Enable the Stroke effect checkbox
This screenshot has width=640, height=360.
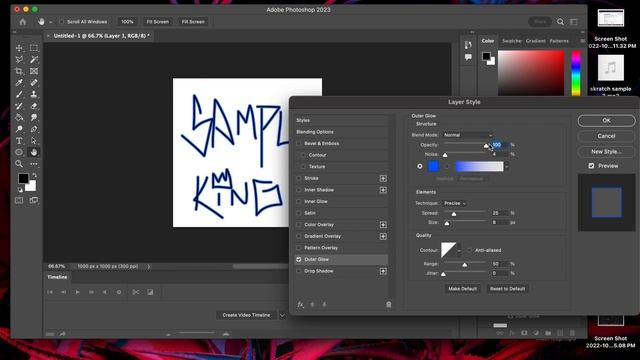299,178
